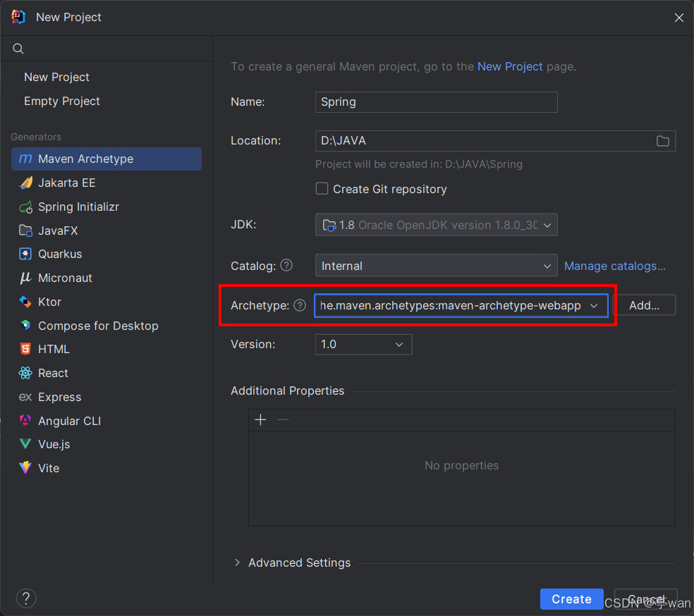694x616 pixels.
Task: Click the HTML5 shield icon
Action: (25, 349)
